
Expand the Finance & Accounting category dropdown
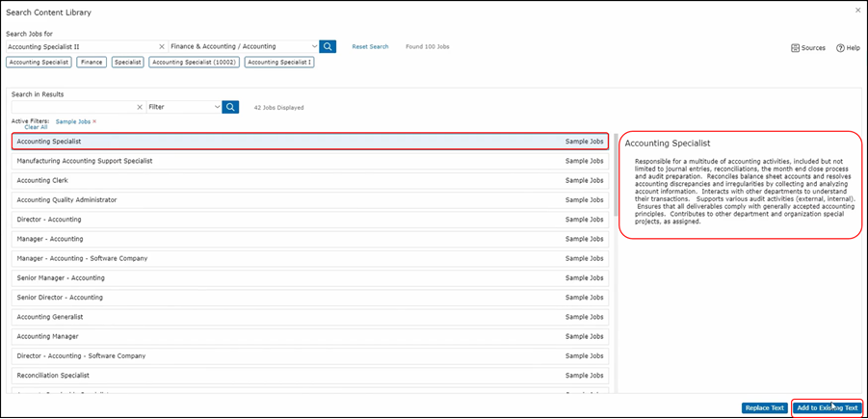(x=314, y=46)
